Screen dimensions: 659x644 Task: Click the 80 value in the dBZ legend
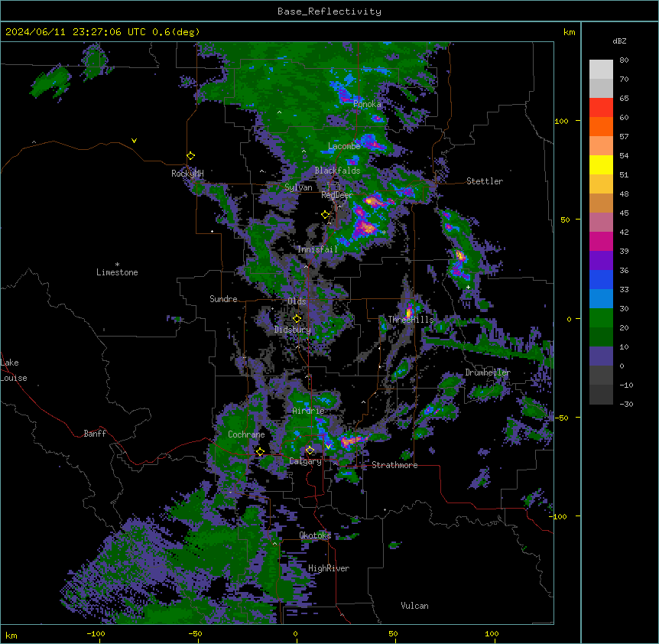click(x=624, y=60)
